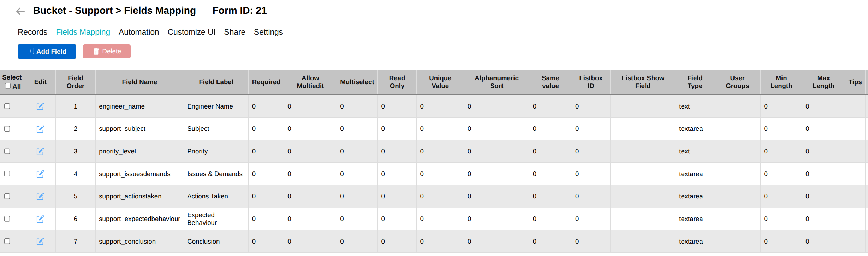Open edit icon for priority_level row
868x256 pixels.
coord(40,151)
